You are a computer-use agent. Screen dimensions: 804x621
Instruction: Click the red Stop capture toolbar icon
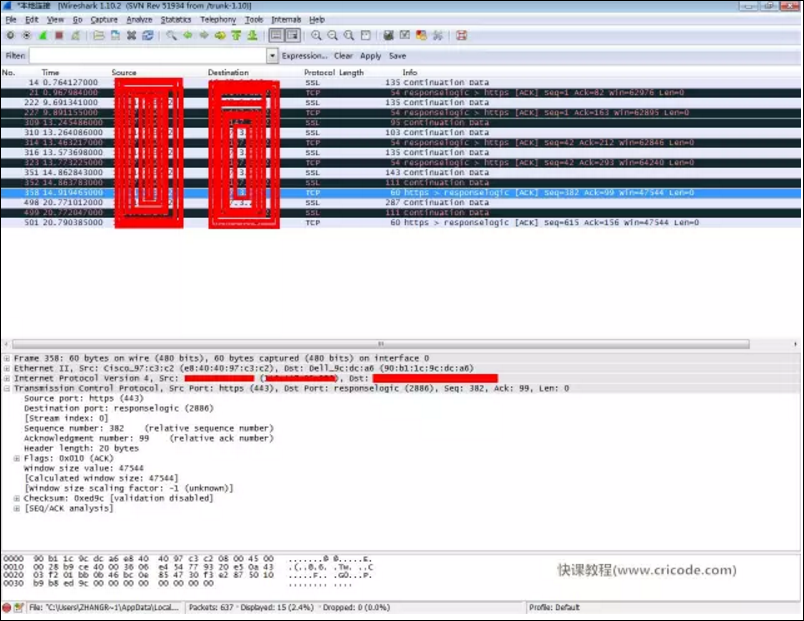click(x=59, y=35)
